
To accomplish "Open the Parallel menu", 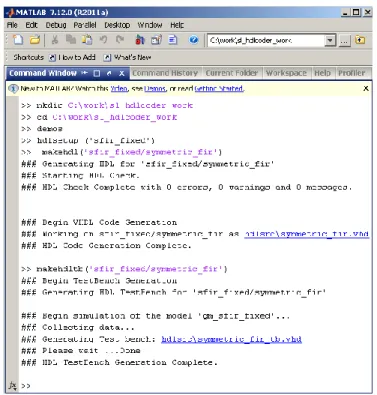I will click(85, 25).
